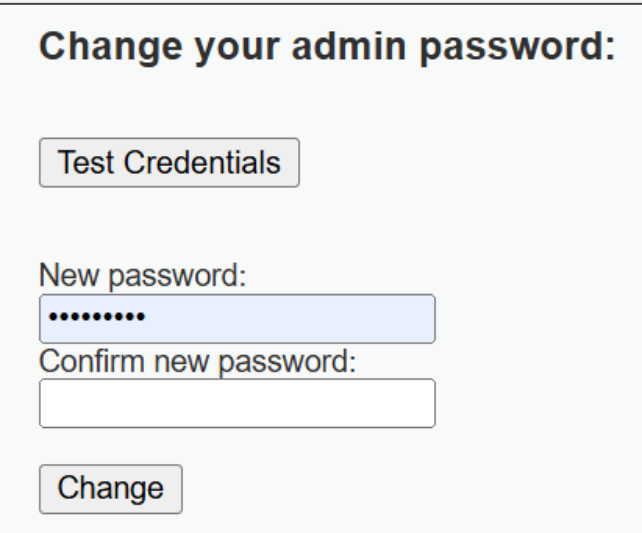The width and height of the screenshot is (642, 533).
Task: Submit the form with the Change button
Action: tap(110, 489)
